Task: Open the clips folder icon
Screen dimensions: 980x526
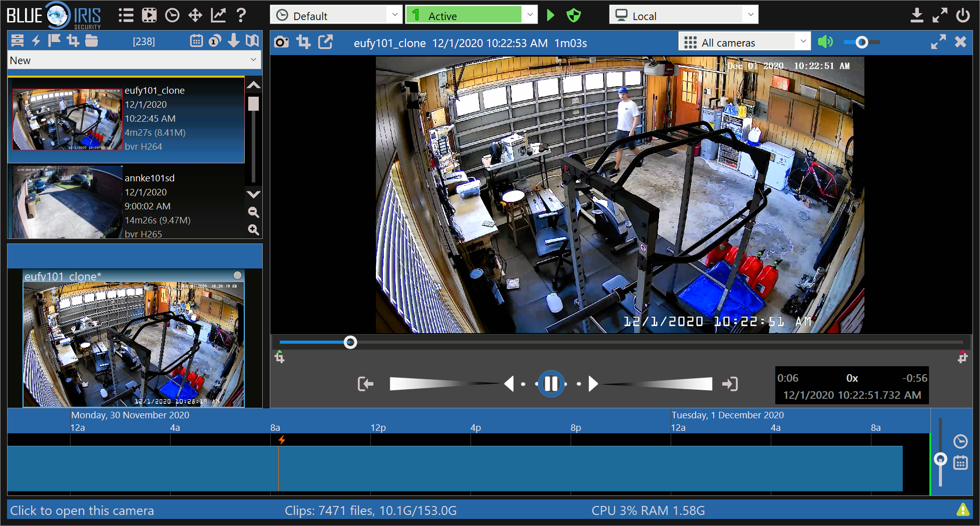Action: coord(92,41)
